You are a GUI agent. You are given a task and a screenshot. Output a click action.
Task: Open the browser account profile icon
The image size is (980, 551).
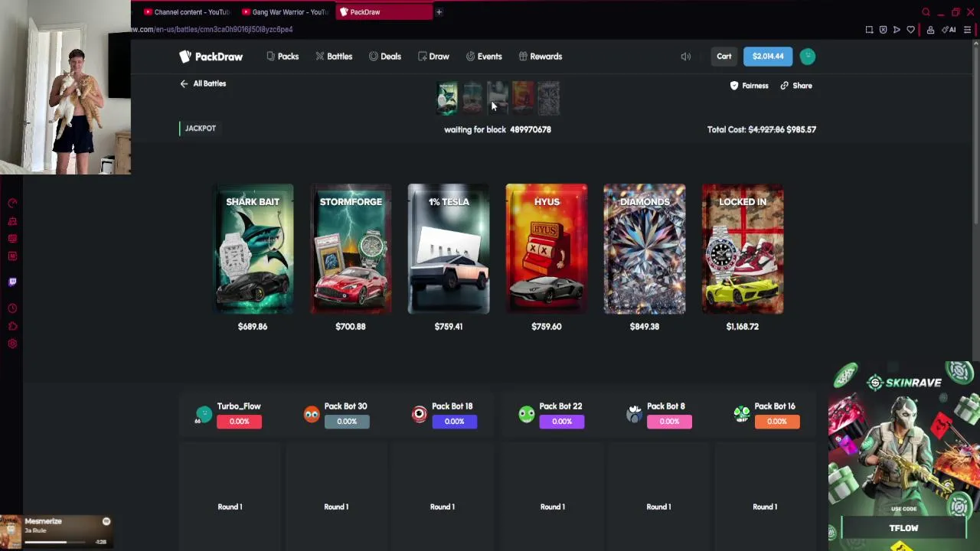pos(930,30)
